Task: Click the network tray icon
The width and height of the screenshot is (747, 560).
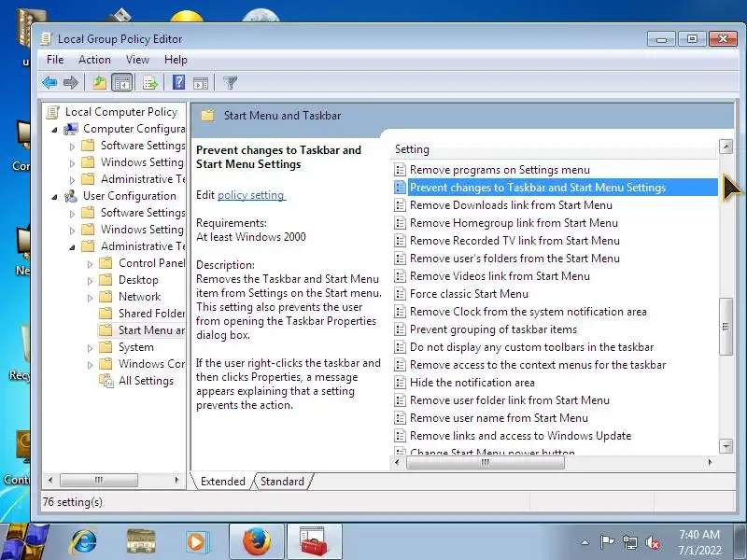Action: coord(629,542)
